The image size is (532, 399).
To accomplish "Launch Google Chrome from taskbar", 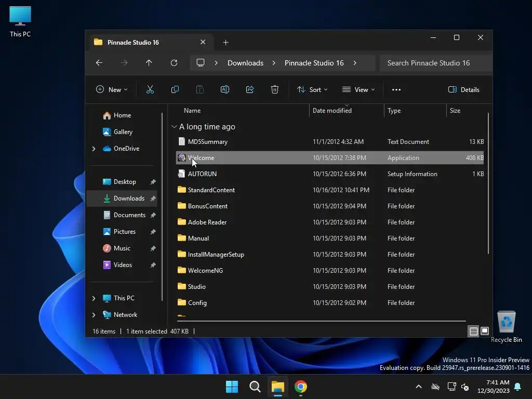I will tap(301, 387).
